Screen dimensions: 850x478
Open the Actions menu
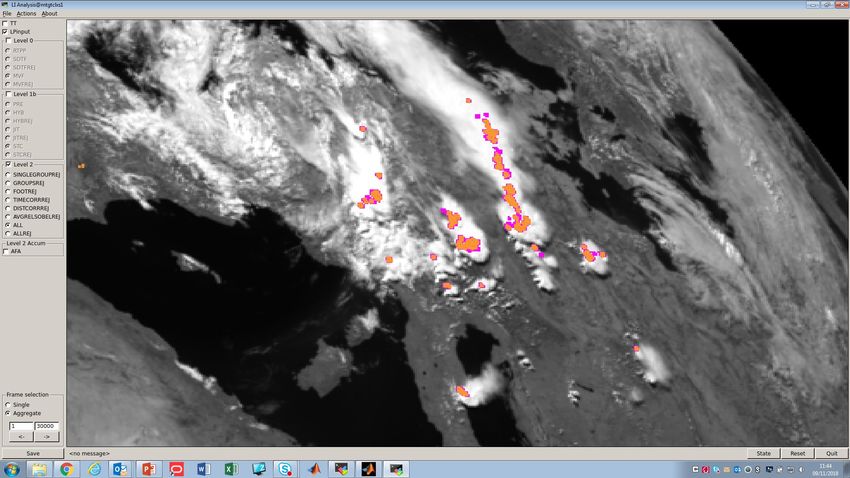click(x=26, y=14)
